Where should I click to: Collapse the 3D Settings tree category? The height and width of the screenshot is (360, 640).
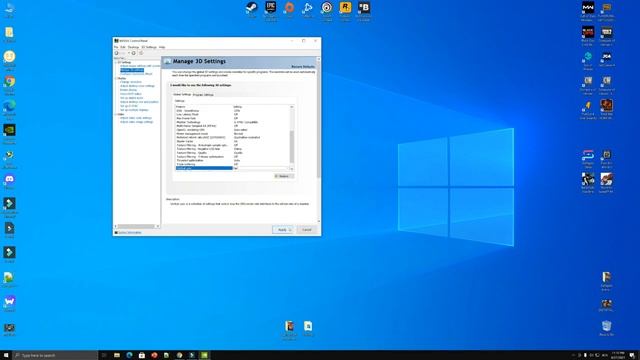pyautogui.click(x=116, y=62)
